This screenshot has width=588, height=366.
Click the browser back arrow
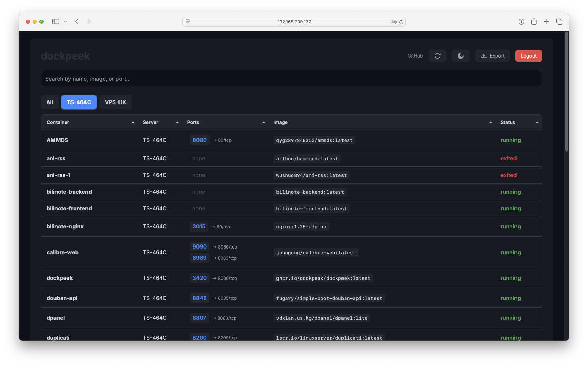click(77, 21)
